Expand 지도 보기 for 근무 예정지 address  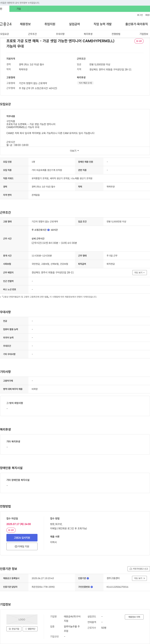pyautogui.click(x=139, y=272)
